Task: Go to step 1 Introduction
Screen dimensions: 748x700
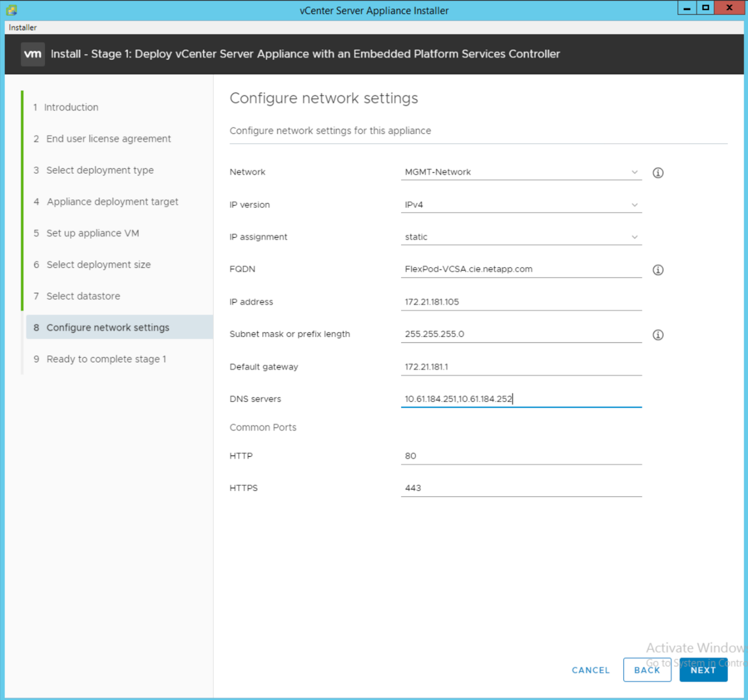Action: point(71,107)
